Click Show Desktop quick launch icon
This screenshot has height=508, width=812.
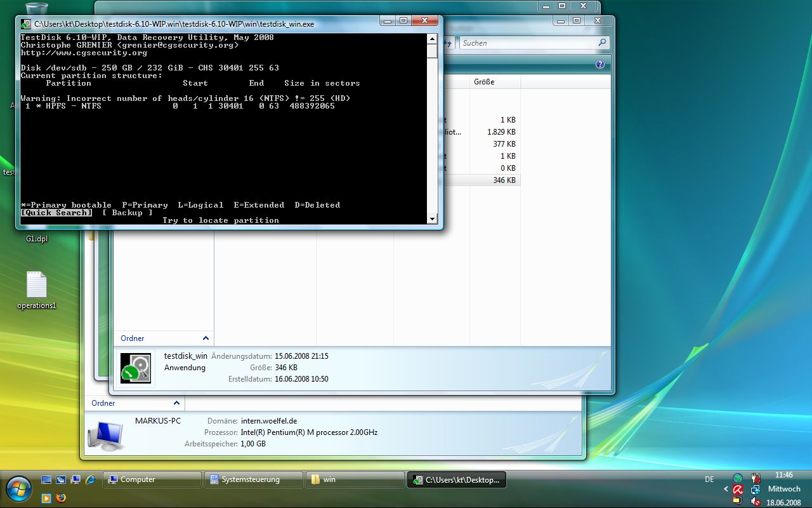point(46,479)
